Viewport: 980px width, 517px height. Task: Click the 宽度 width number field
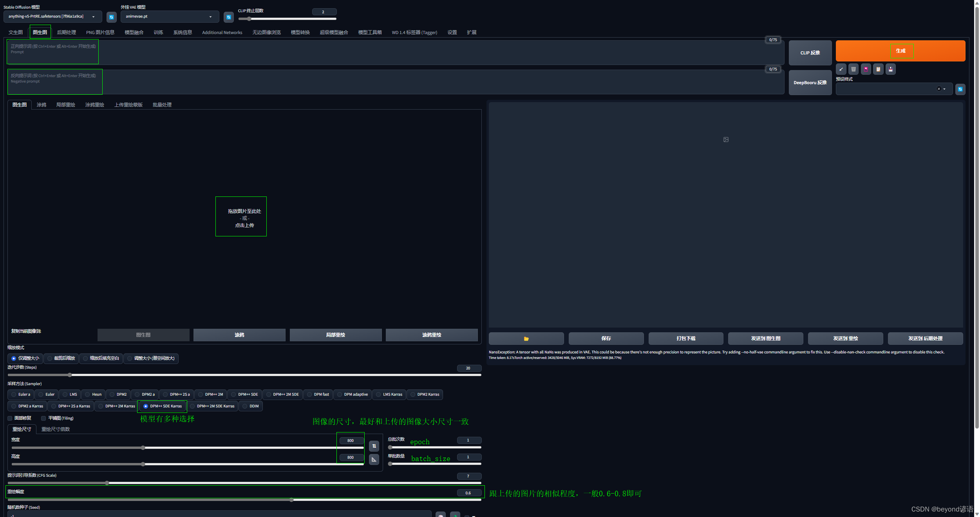coord(351,441)
